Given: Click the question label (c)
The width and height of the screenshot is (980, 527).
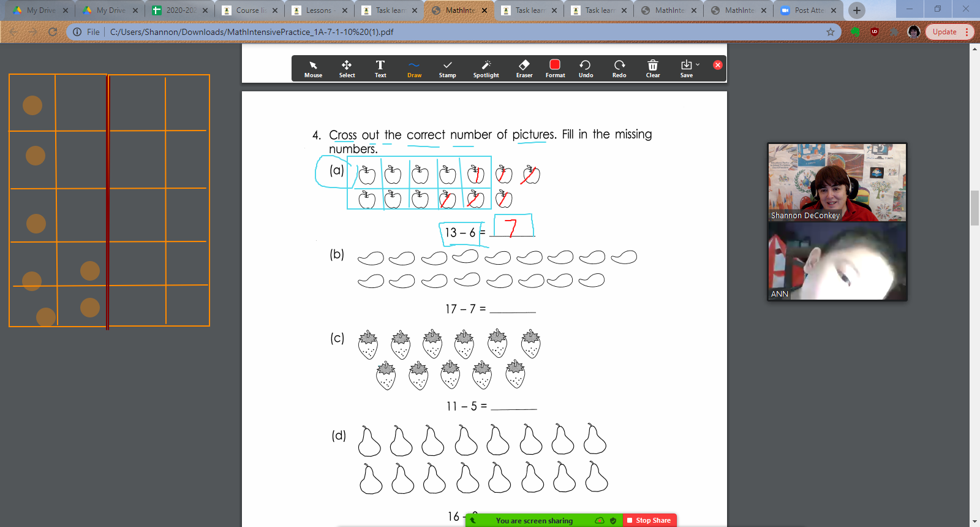Looking at the screenshot, I should coord(337,338).
